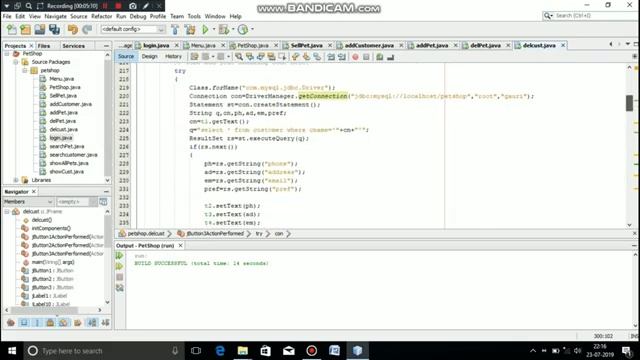
Task: Toggle Fully Qualified Names filter in Navigator
Action: (x=78, y=323)
